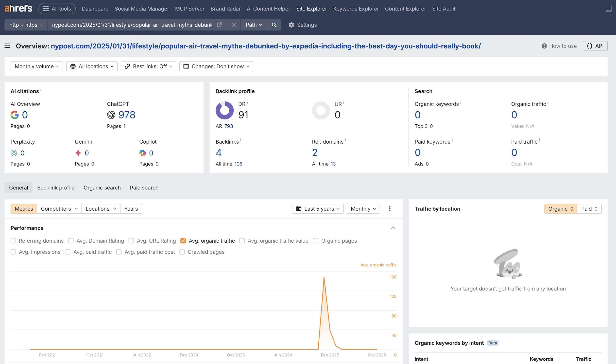Click the ChatGPT citations count 978
616x364 pixels.
127,115
